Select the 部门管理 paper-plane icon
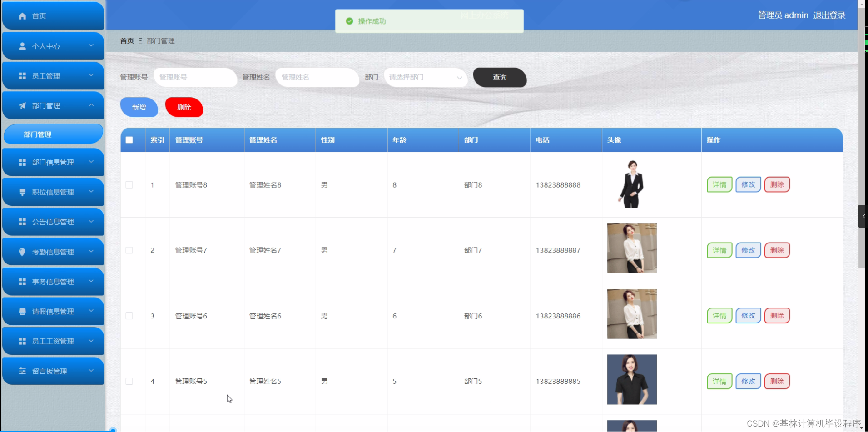 click(x=22, y=105)
